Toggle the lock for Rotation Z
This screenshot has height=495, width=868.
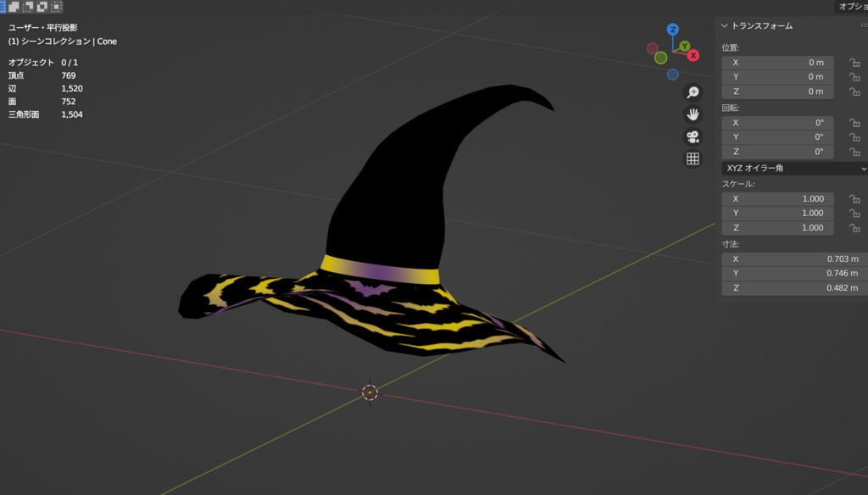tap(854, 151)
